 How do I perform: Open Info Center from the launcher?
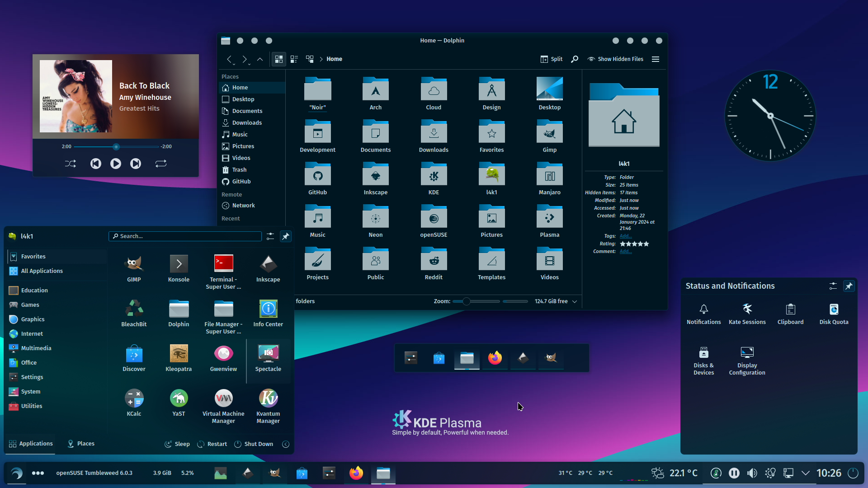pos(268,313)
